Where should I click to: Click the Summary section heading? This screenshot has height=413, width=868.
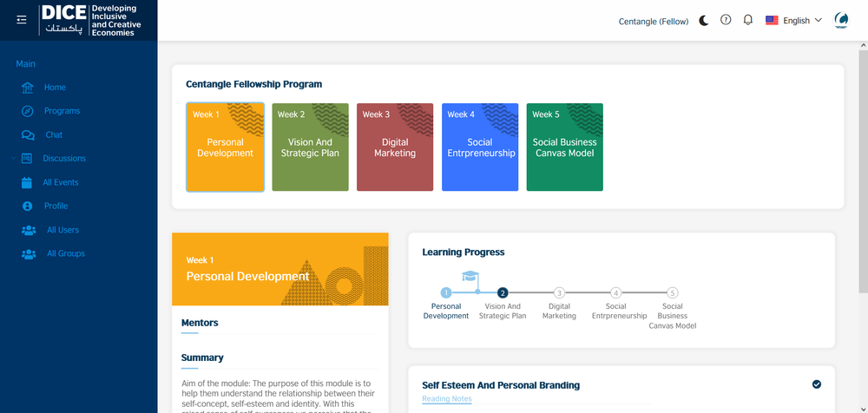tap(202, 357)
